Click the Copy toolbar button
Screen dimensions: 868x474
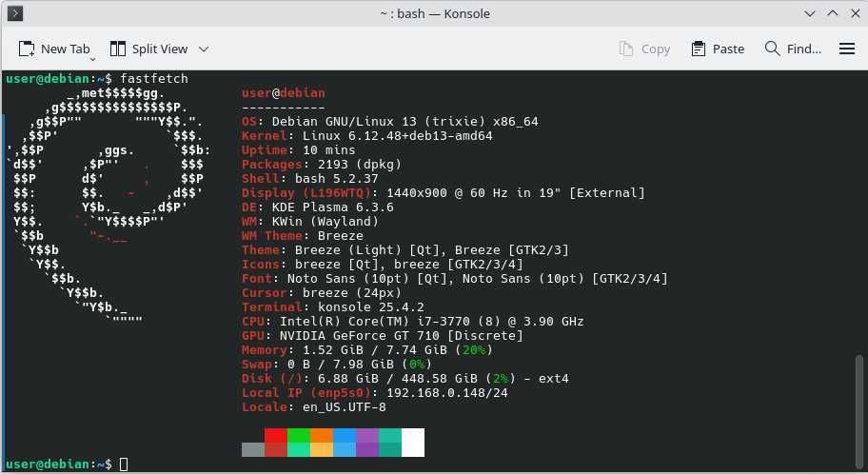(644, 49)
